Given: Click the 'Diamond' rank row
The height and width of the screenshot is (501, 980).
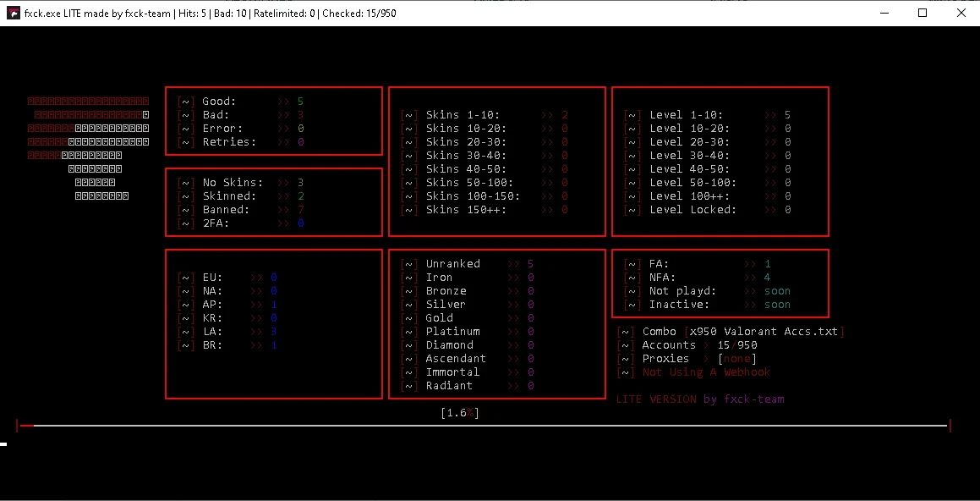Looking at the screenshot, I should 468,345.
